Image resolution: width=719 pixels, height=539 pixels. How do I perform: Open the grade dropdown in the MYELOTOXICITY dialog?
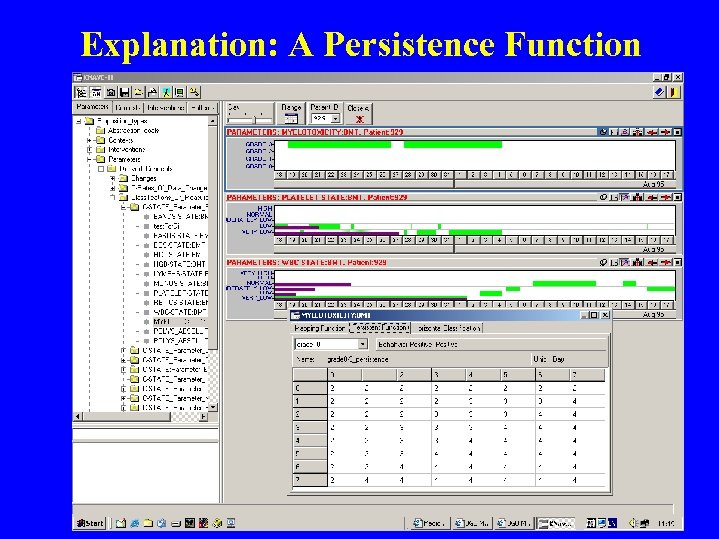[362, 344]
